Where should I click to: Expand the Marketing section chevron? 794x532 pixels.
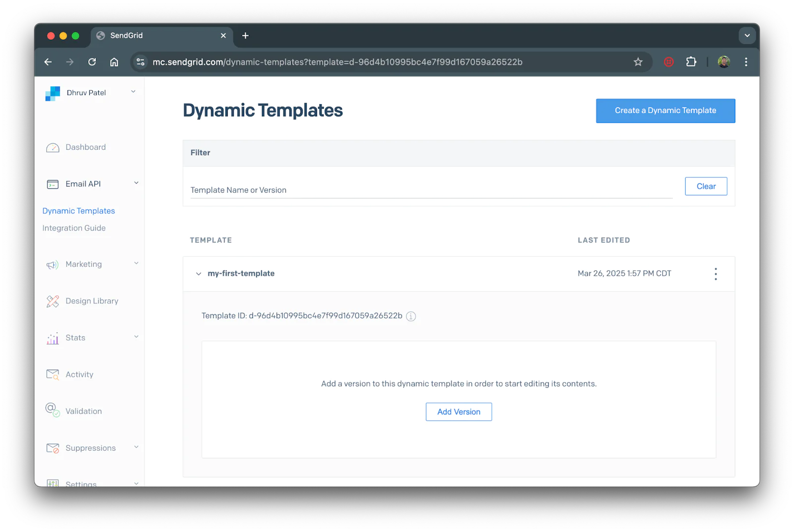(136, 264)
